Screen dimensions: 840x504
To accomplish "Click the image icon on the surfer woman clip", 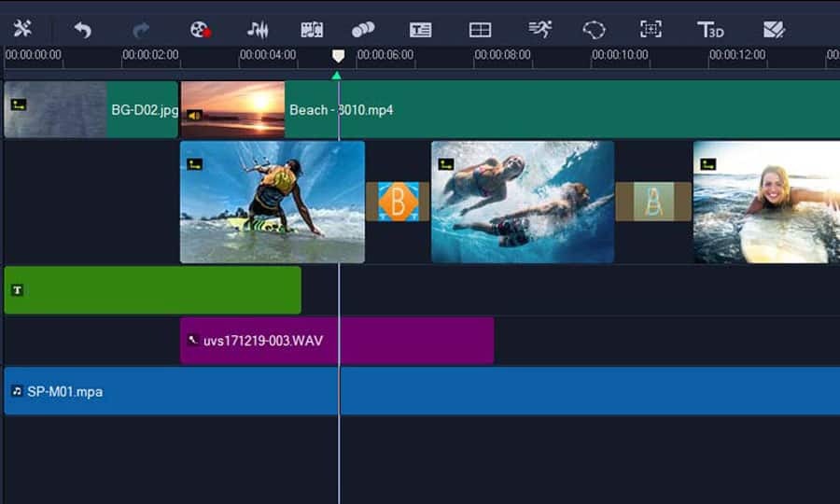I will pyautogui.click(x=707, y=164).
